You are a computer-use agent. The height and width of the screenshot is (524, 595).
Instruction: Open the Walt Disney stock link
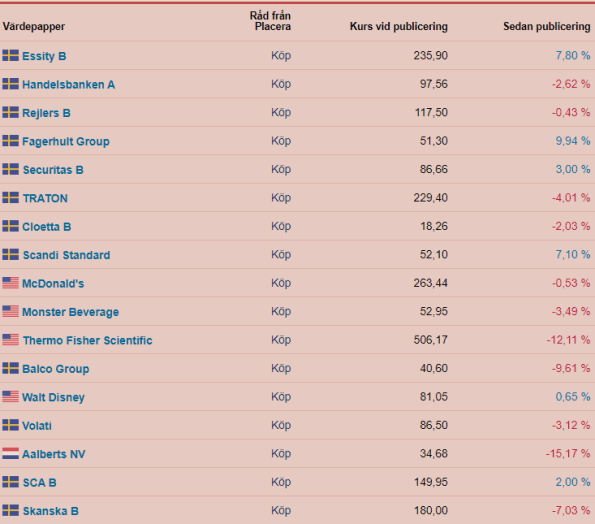[x=54, y=398]
